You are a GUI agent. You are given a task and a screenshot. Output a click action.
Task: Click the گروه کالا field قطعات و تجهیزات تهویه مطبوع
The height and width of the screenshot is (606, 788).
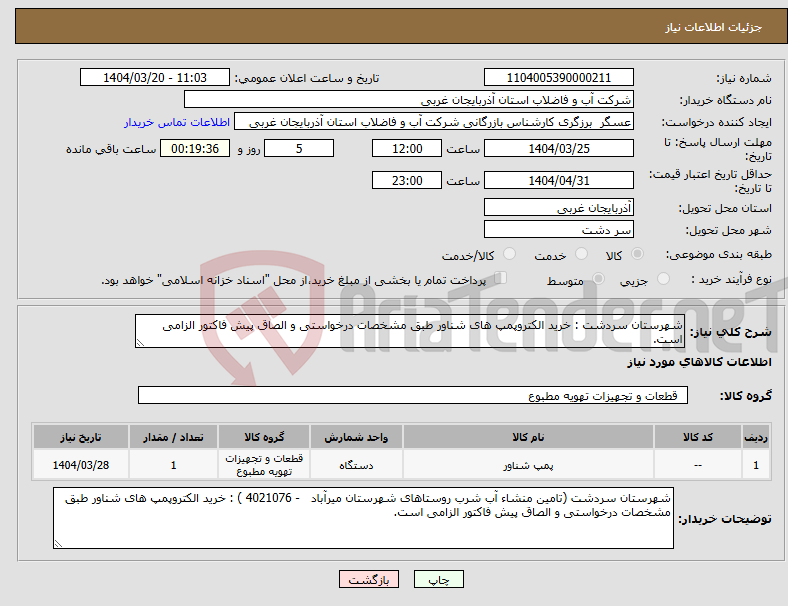coord(413,395)
